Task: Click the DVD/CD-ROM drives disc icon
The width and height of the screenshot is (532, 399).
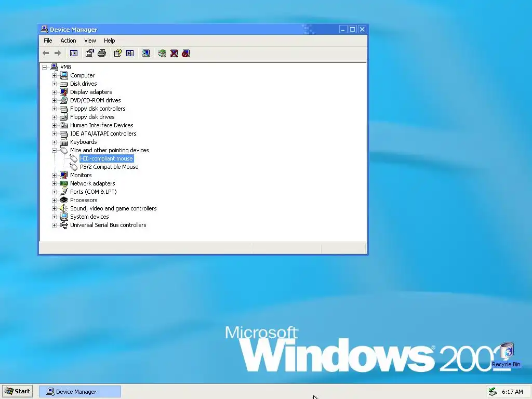Action: [x=63, y=100]
